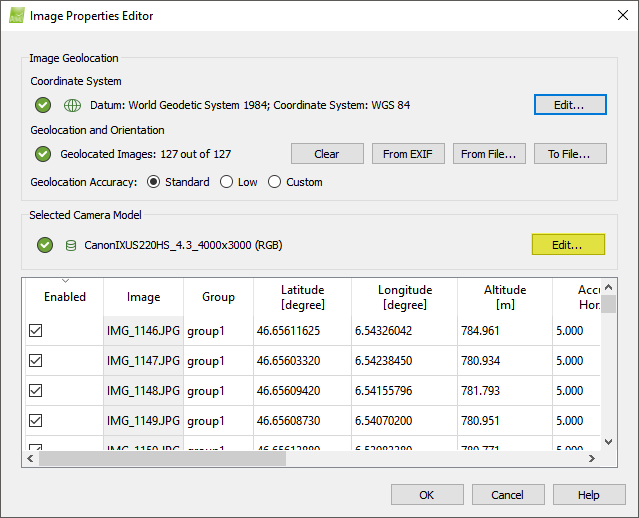Edit the selected camera model

tap(568, 245)
